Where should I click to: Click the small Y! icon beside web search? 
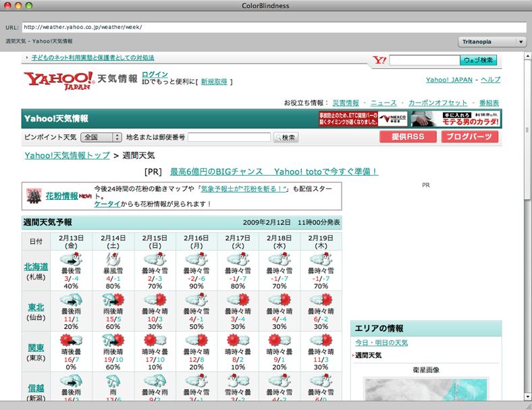tap(379, 60)
